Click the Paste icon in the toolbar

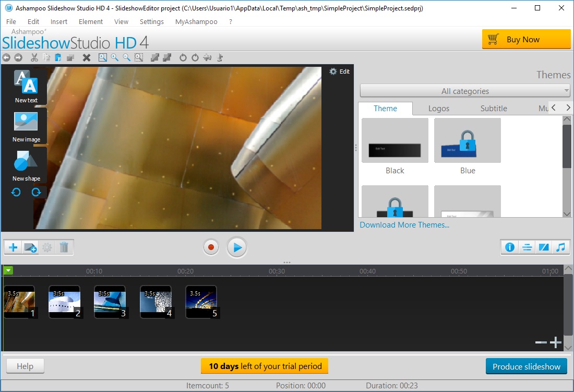[58, 57]
